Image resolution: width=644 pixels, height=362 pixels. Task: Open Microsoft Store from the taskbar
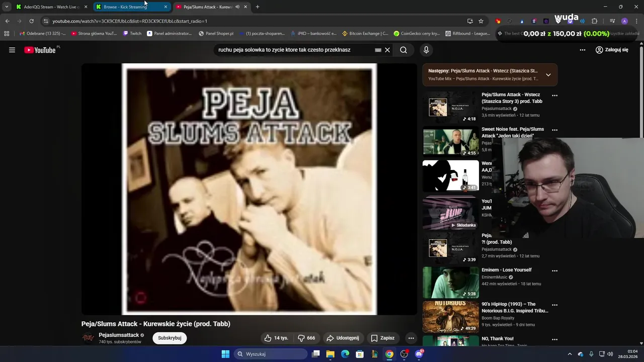[360, 354]
